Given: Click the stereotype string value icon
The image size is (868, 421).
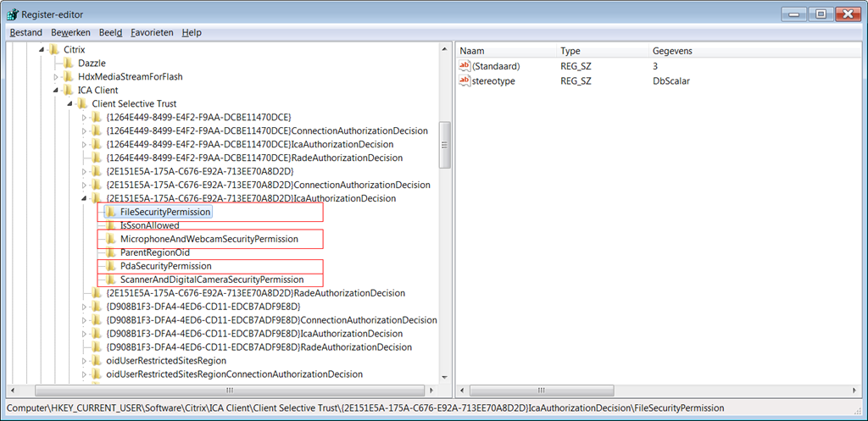Looking at the screenshot, I should click(x=464, y=80).
